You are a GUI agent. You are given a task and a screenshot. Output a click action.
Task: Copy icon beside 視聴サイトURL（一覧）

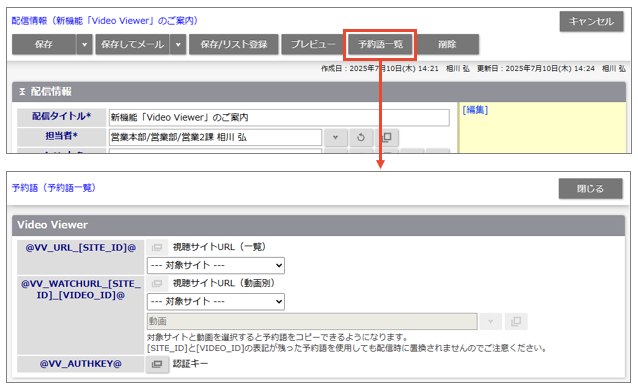[x=157, y=247]
